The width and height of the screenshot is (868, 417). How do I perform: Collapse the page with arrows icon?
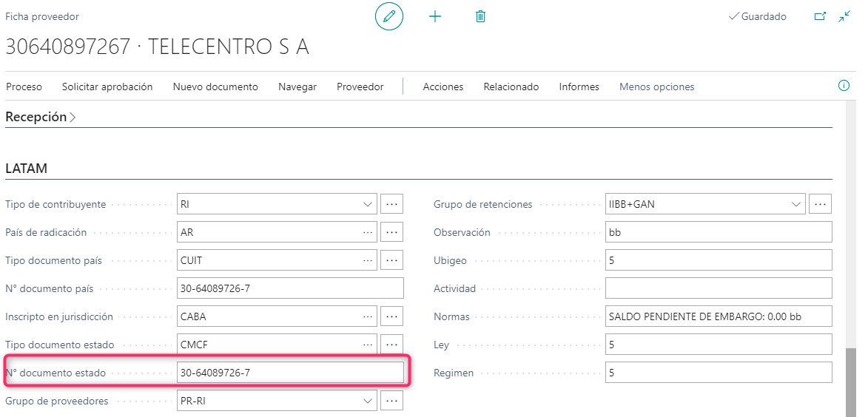pyautogui.click(x=844, y=16)
